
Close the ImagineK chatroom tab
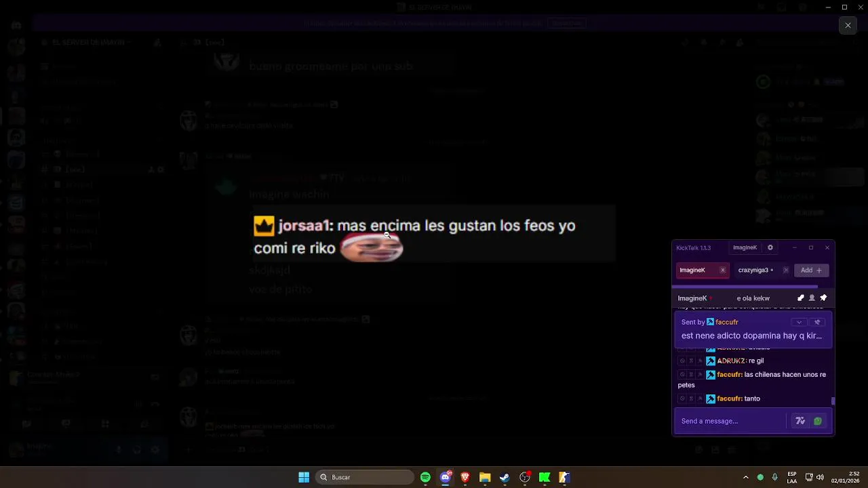723,270
